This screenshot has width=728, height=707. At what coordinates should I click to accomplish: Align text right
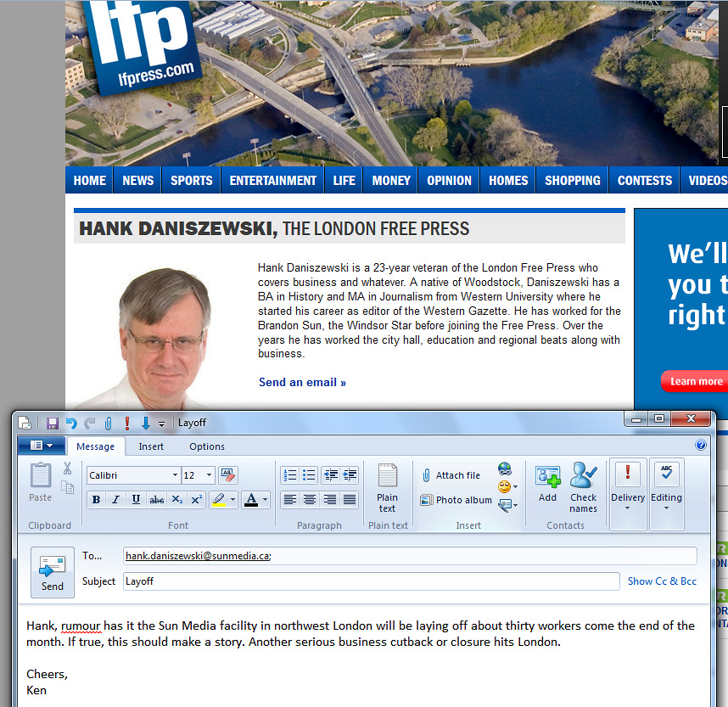click(330, 500)
